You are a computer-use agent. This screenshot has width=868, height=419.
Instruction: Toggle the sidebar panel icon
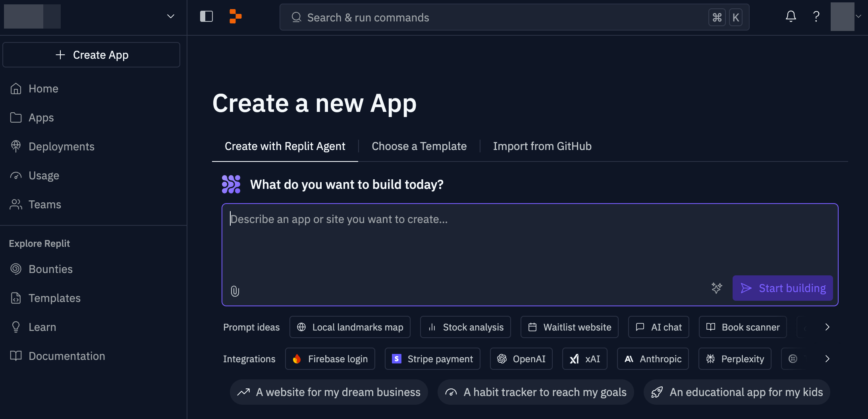206,17
